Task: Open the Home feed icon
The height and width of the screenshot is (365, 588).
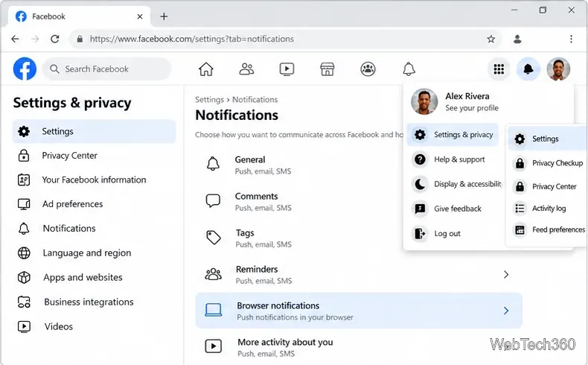Action: coord(206,69)
